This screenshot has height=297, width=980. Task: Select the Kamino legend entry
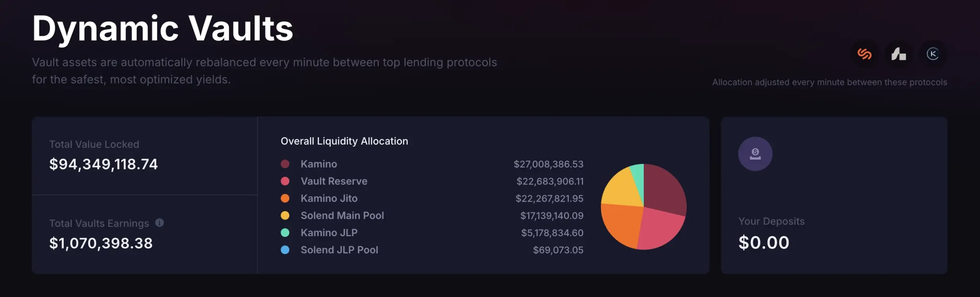point(318,164)
